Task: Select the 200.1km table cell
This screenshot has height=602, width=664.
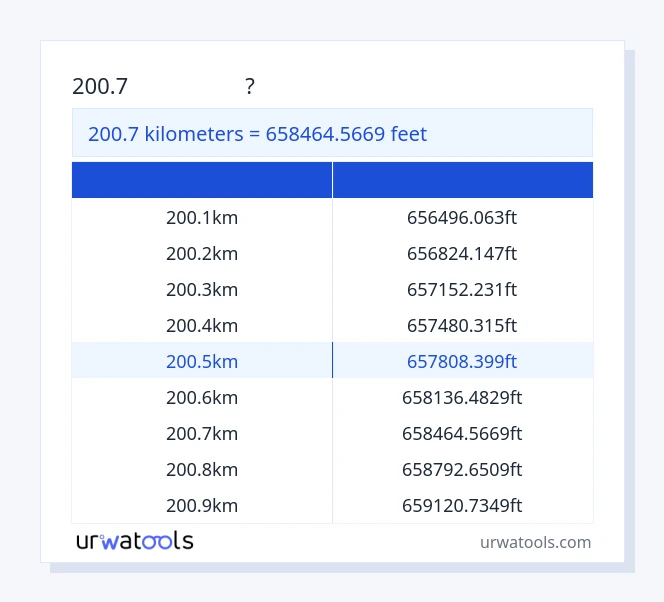Action: click(202, 217)
